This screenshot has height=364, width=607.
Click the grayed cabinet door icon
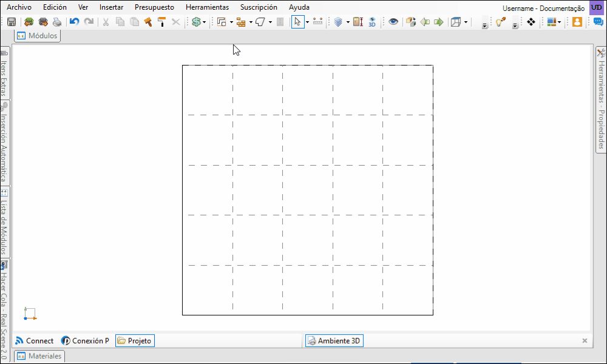(x=280, y=22)
